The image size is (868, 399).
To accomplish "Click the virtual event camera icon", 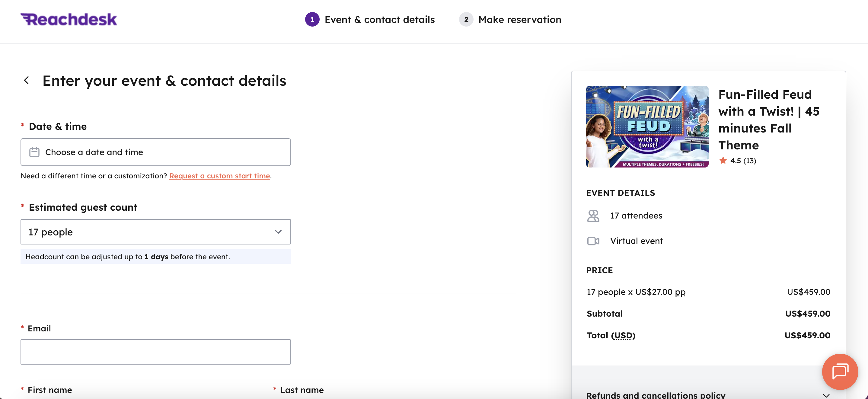I will 593,241.
